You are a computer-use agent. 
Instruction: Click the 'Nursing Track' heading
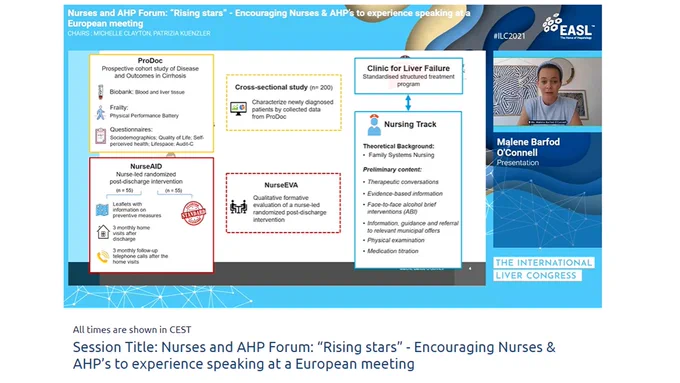tap(410, 124)
